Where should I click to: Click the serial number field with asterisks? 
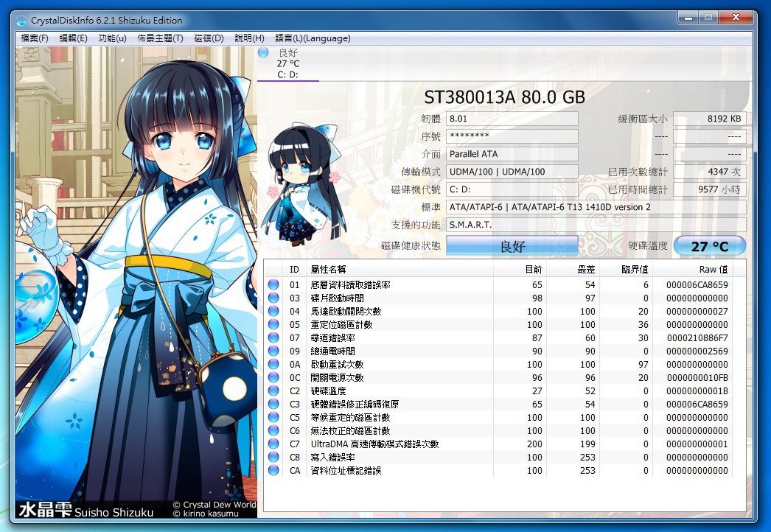pyautogui.click(x=512, y=136)
